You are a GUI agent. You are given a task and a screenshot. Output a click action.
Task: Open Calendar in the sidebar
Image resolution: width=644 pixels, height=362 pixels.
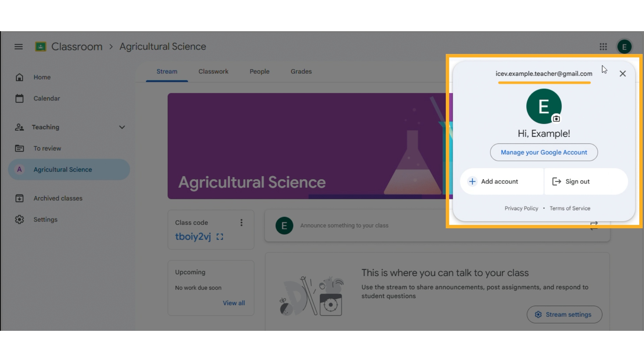(69, 98)
